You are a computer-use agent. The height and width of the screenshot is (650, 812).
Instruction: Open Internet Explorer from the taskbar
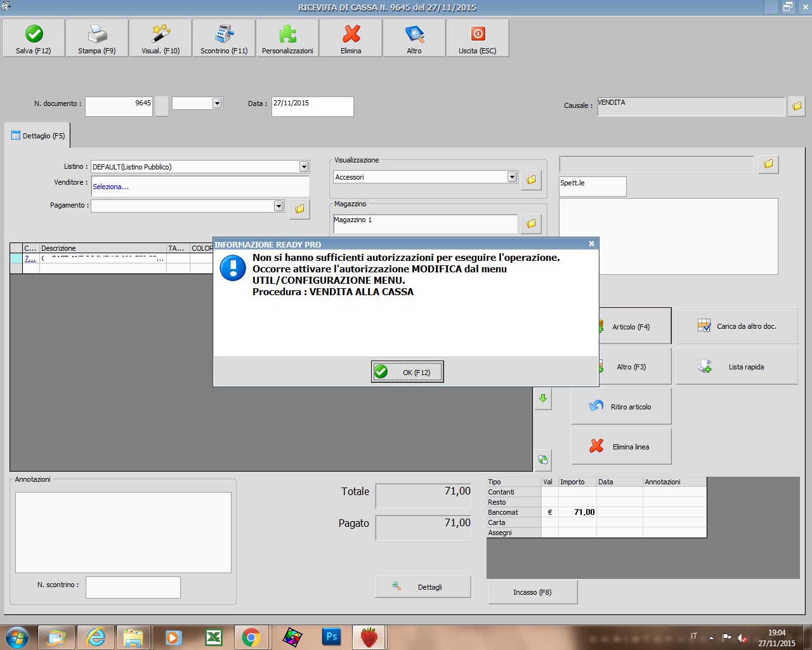[x=96, y=637]
